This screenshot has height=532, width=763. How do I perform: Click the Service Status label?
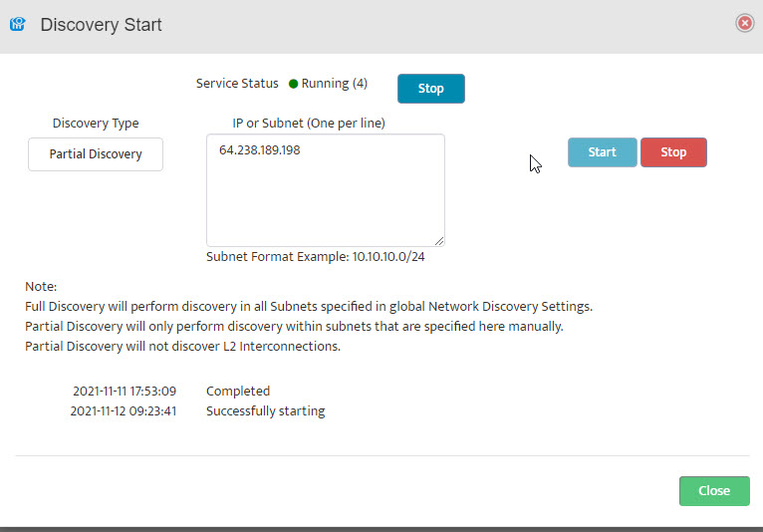(237, 84)
